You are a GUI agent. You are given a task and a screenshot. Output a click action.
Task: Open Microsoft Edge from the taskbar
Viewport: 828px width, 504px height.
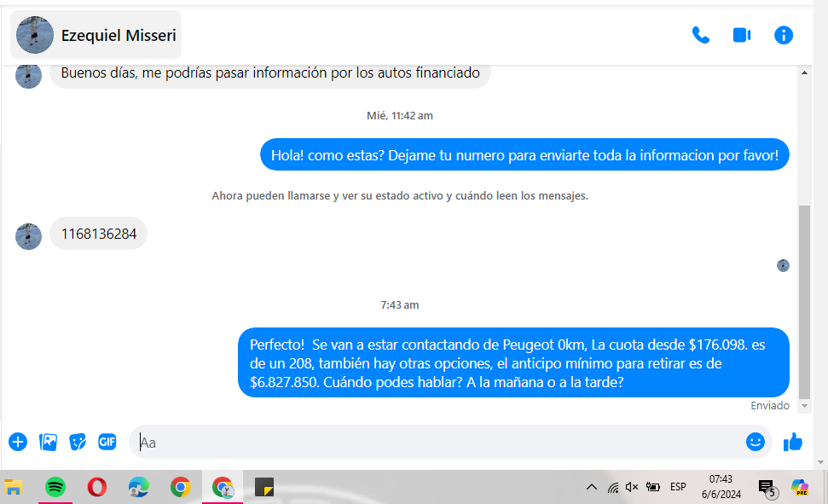coord(139,487)
